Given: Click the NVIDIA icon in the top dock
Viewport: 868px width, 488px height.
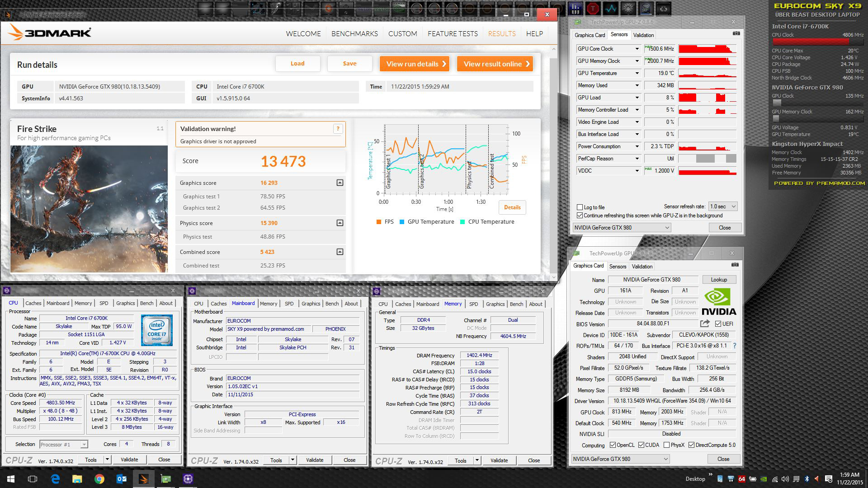Looking at the screenshot, I should (399, 8).
